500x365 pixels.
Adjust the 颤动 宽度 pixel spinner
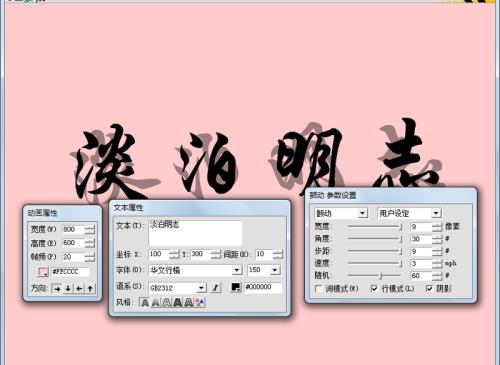437,227
